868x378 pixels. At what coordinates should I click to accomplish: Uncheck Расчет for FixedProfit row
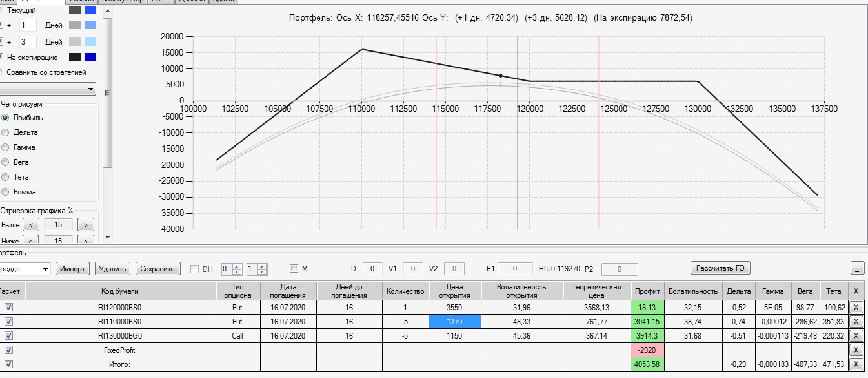(x=9, y=350)
